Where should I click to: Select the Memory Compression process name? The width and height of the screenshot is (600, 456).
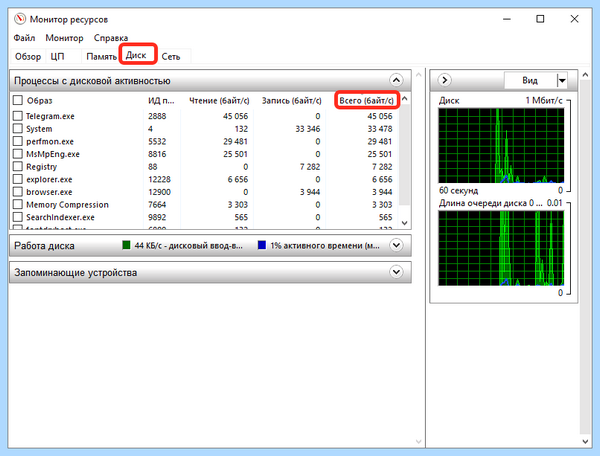(67, 205)
